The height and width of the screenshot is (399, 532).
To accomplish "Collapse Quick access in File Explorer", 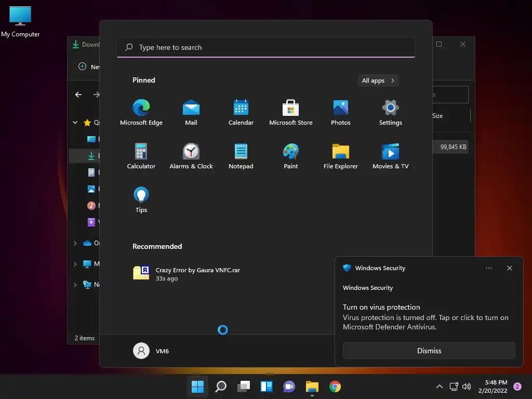I will 75,123.
